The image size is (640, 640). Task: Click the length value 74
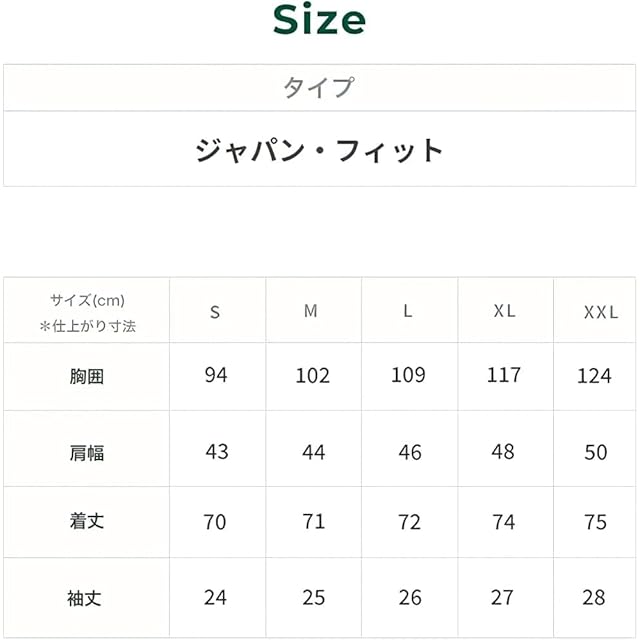point(504,522)
